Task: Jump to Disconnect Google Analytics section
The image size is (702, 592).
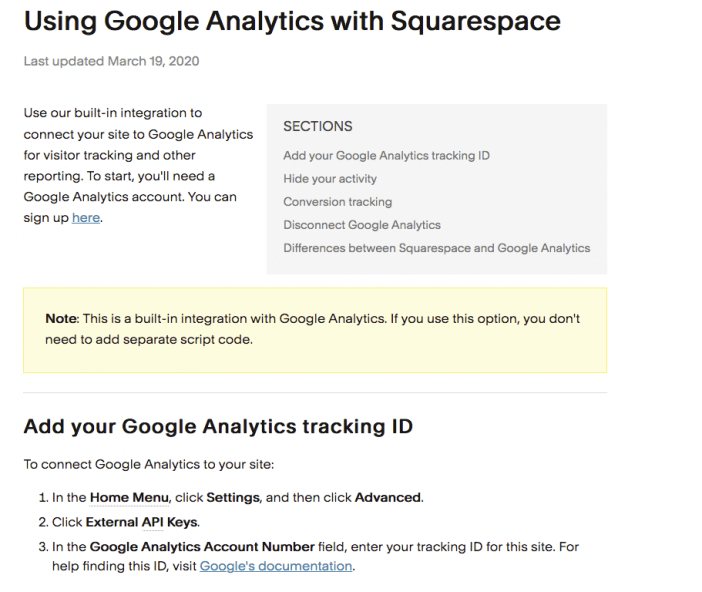Action: click(x=362, y=225)
